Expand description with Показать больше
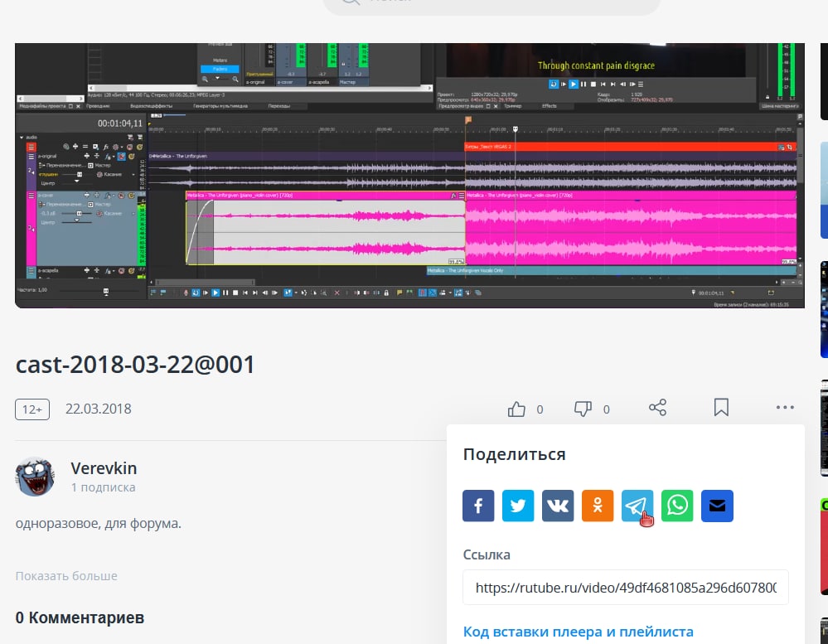Image resolution: width=828 pixels, height=644 pixels. (66, 576)
